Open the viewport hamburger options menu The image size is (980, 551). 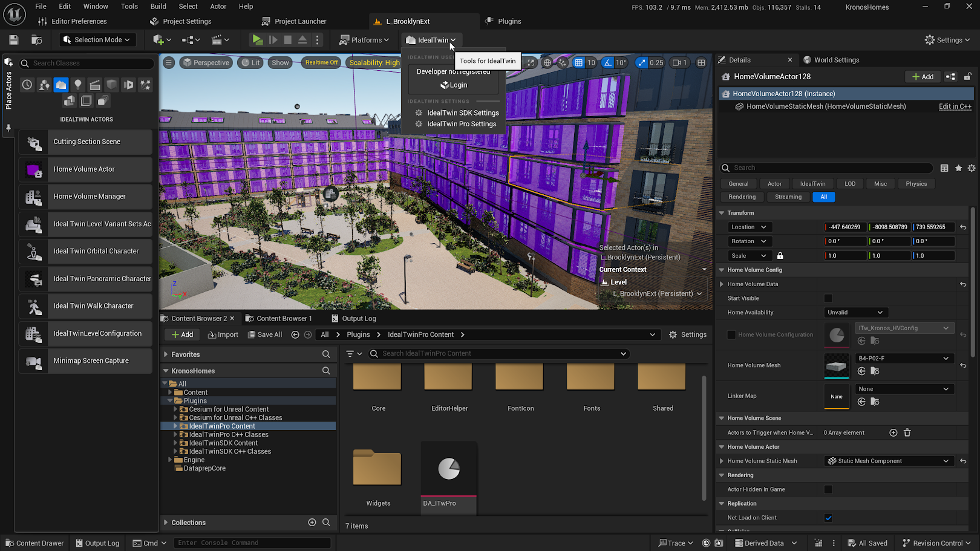tap(169, 62)
